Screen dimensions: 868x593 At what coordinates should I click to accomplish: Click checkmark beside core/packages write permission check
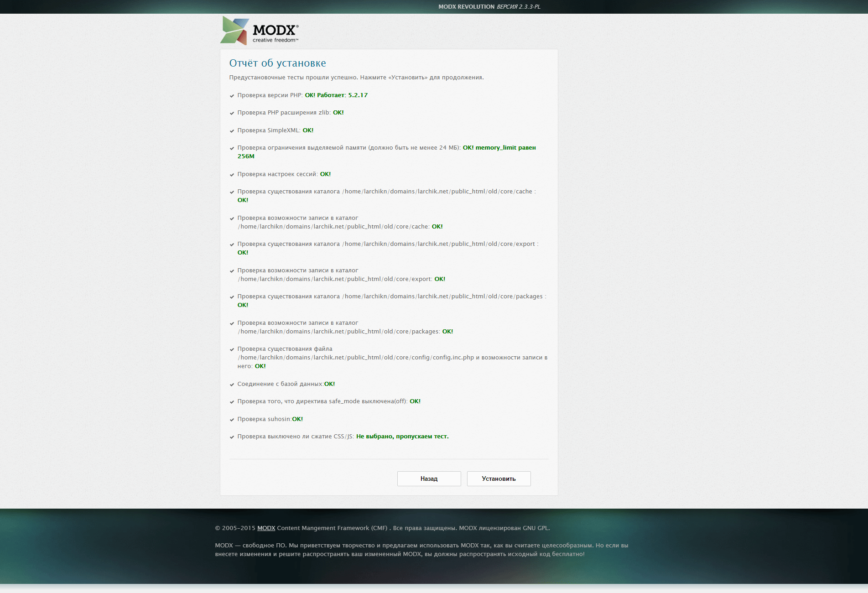coord(232,323)
